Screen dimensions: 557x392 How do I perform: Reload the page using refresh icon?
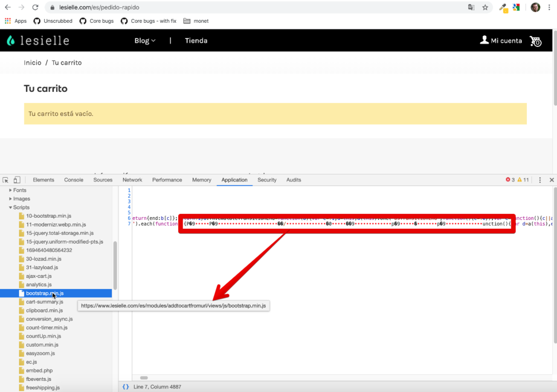pos(35,8)
